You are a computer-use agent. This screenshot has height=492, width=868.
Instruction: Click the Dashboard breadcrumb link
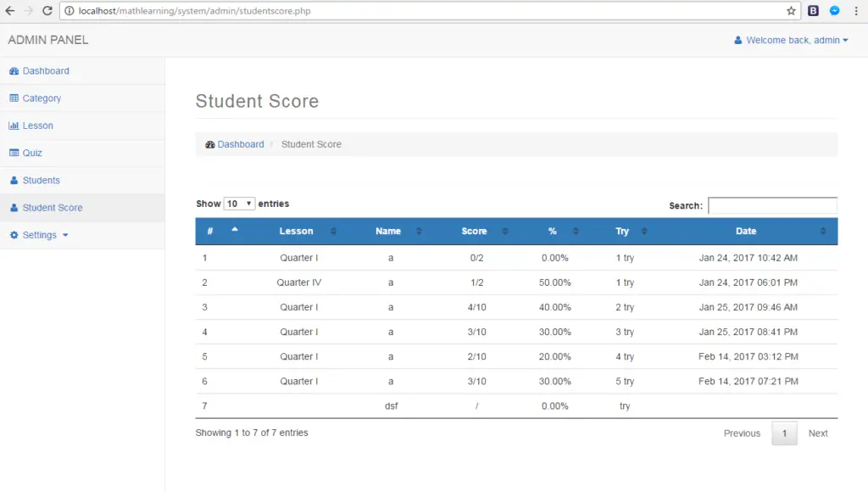click(x=241, y=144)
